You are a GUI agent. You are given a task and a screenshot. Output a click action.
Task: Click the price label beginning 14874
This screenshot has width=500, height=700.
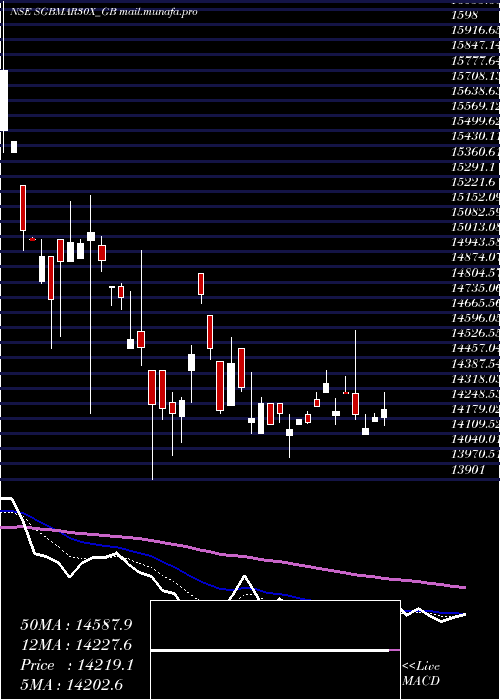(x=475, y=258)
